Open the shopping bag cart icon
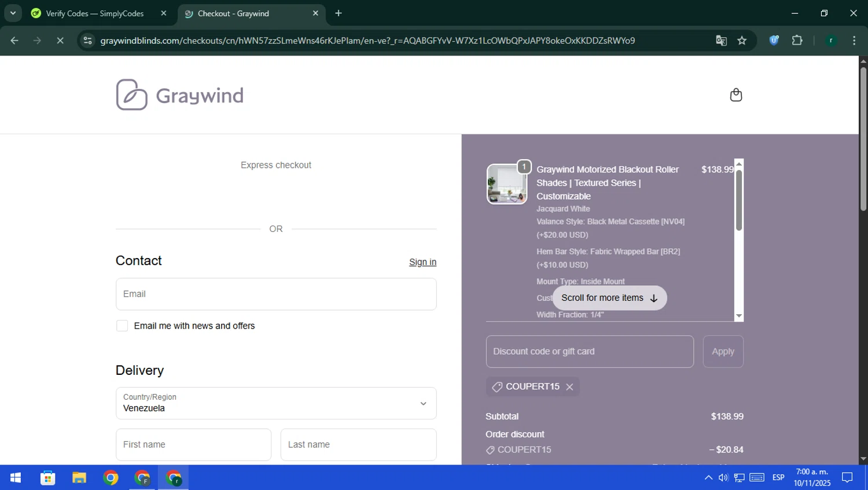 point(735,95)
